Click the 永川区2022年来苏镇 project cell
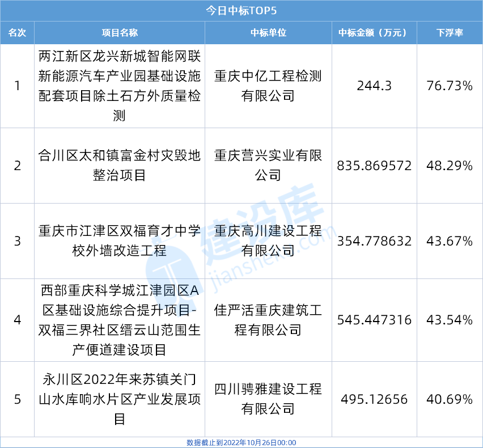The height and width of the screenshot is (448, 483). pyautogui.click(x=120, y=399)
